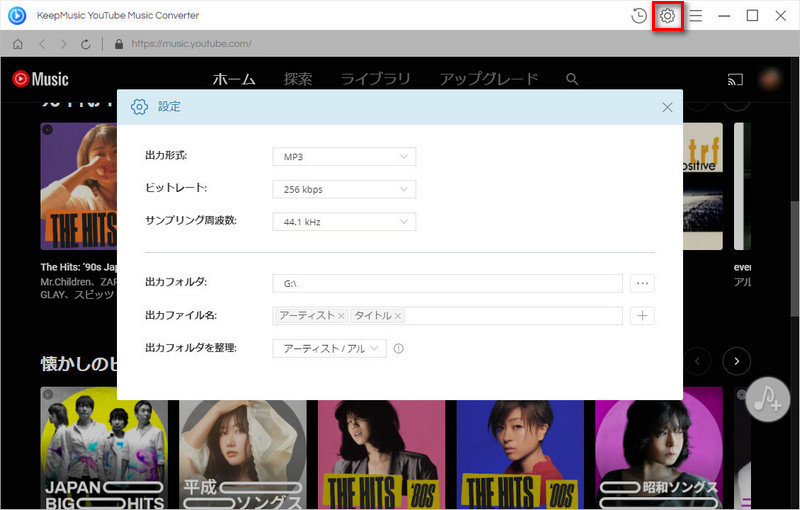Viewport: 800px width, 510px height.
Task: Click The Hits: '90s Ja title text
Action: 79,267
